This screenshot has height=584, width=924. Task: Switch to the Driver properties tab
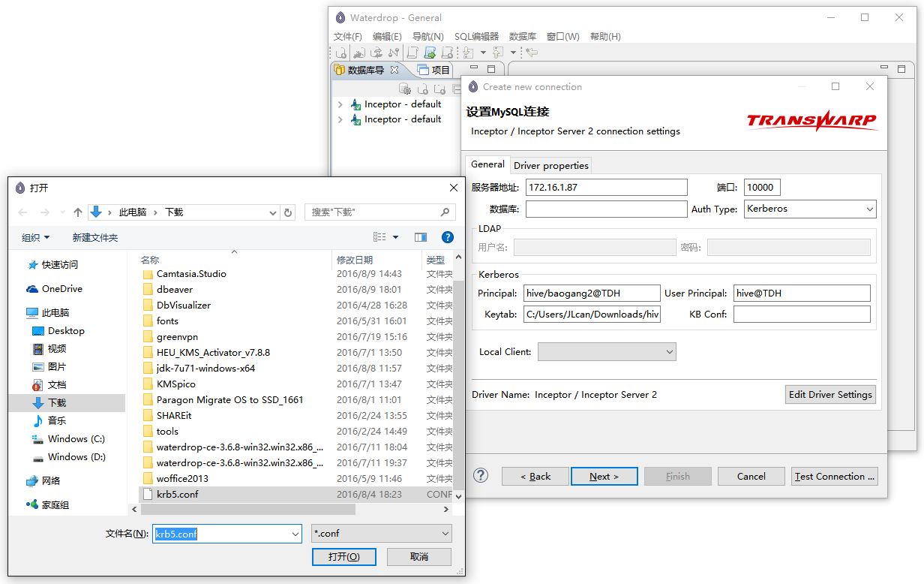pyautogui.click(x=551, y=165)
